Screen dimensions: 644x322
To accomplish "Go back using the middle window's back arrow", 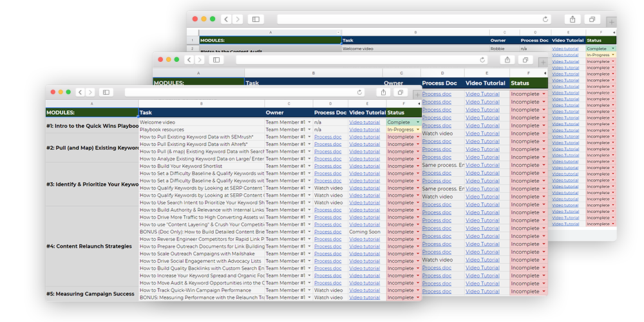I will point(189,60).
